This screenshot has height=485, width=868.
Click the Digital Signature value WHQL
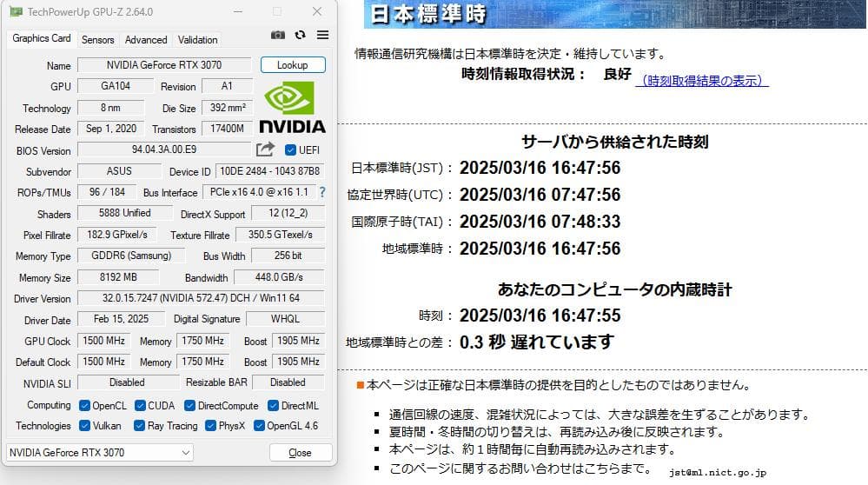pos(285,319)
